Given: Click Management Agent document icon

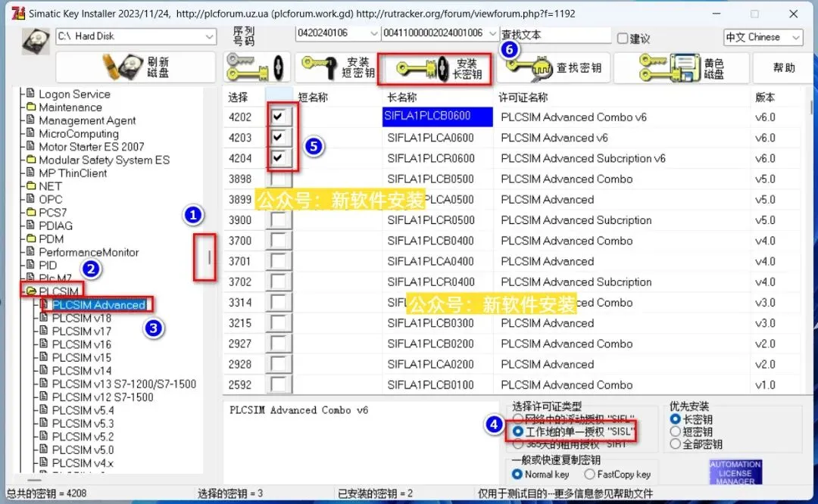Looking at the screenshot, I should (x=31, y=120).
